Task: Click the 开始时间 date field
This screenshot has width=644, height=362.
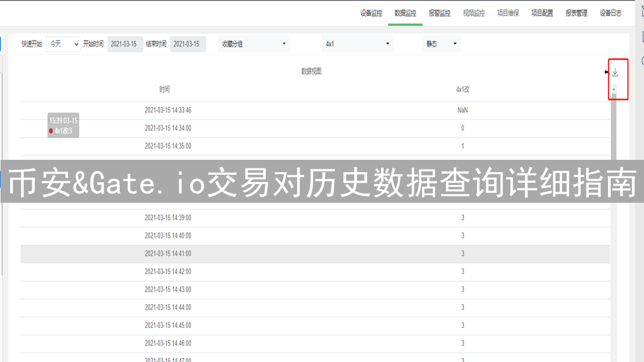Action: tap(126, 44)
